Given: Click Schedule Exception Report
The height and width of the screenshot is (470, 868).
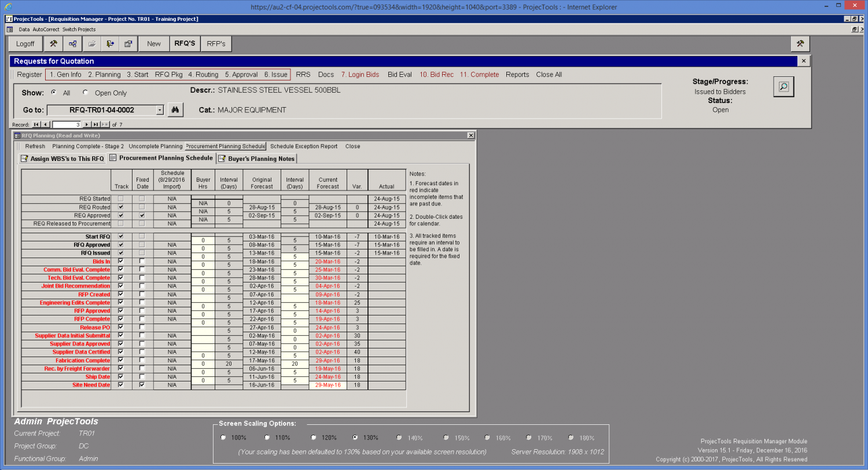Looking at the screenshot, I should (304, 146).
